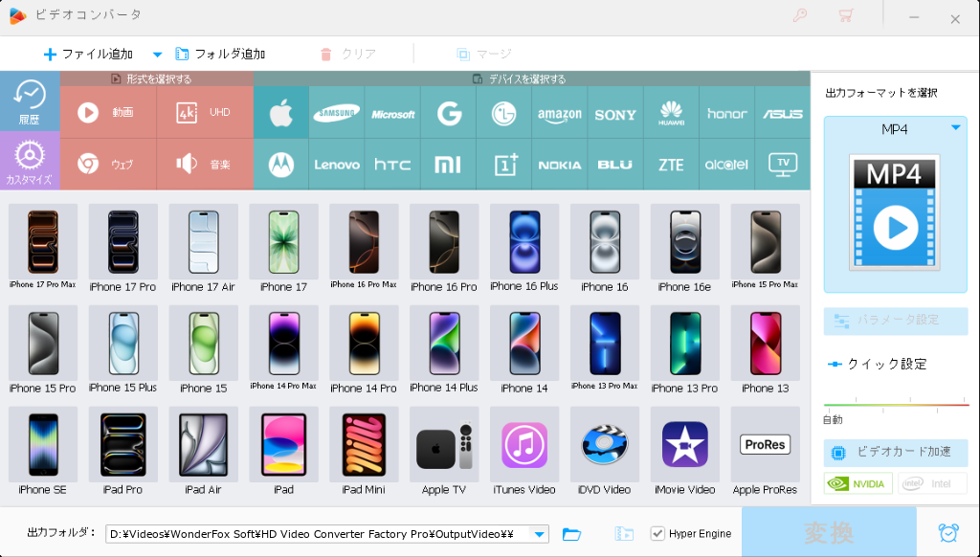This screenshot has width=980, height=557.
Task: Click the ファイル追加 add file button
Action: click(x=88, y=55)
